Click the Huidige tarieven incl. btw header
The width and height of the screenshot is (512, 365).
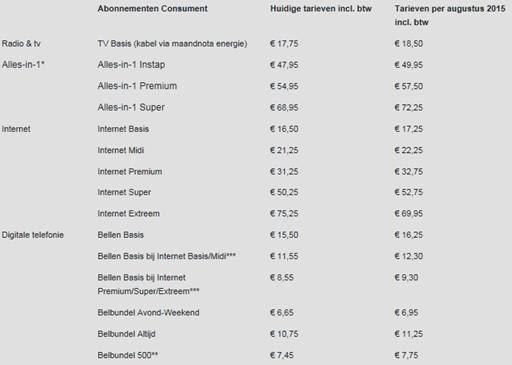pos(321,9)
